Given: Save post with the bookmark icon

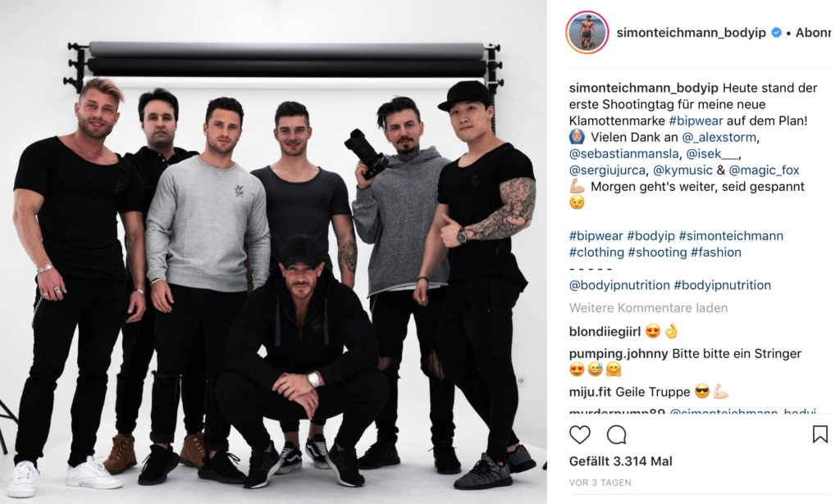Looking at the screenshot, I should click(x=819, y=434).
